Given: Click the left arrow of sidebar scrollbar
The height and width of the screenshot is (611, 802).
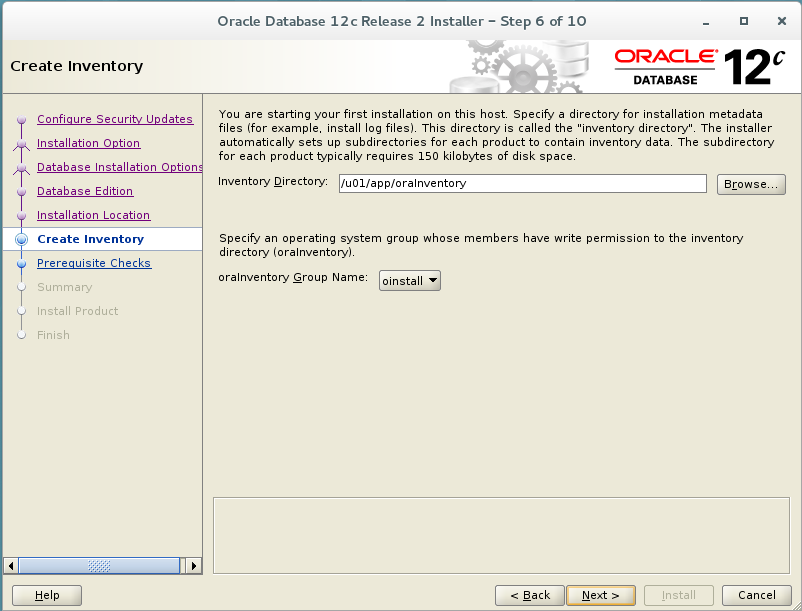Looking at the screenshot, I should (x=11, y=566).
